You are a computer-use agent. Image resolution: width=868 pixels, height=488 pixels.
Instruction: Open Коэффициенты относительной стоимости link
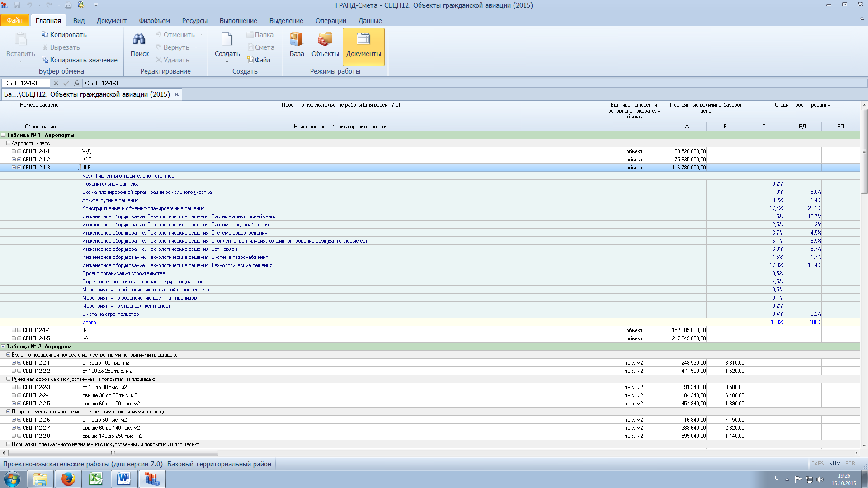pos(131,176)
